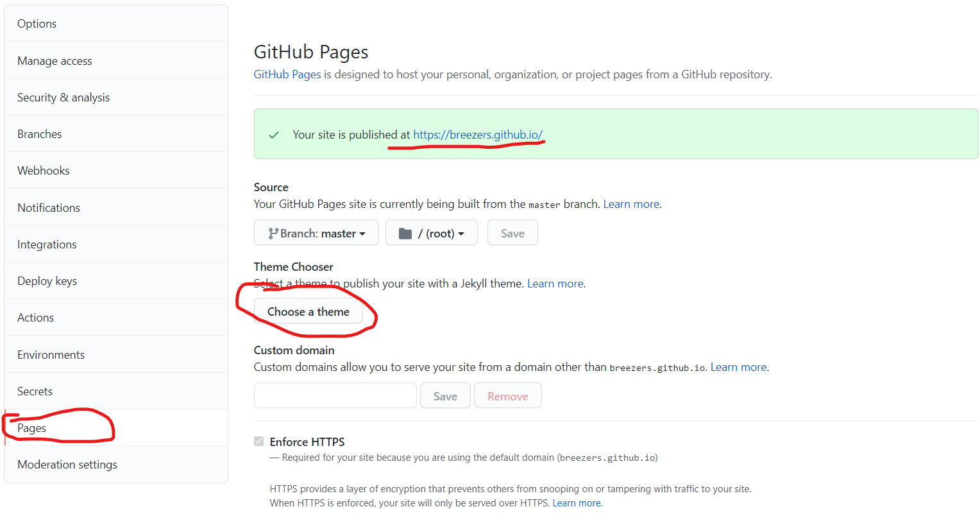This screenshot has height=532, width=980.
Task: Open Learn more link in Source section
Action: 631,204
